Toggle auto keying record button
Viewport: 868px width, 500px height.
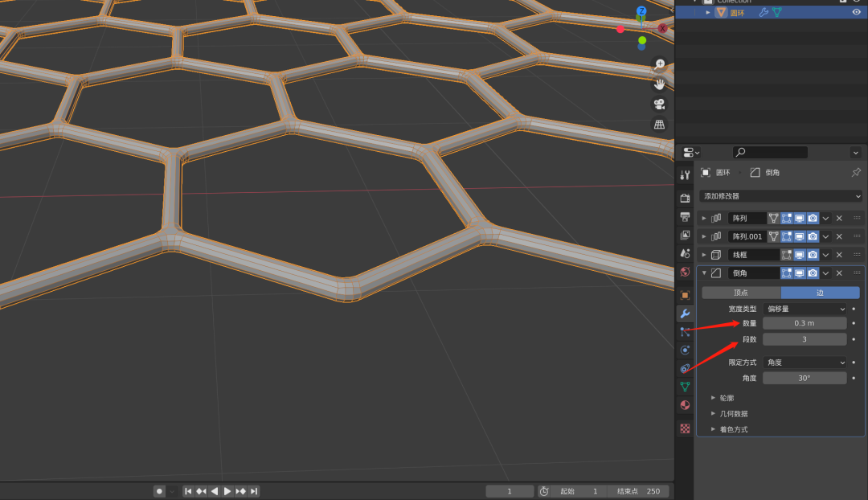click(x=159, y=491)
